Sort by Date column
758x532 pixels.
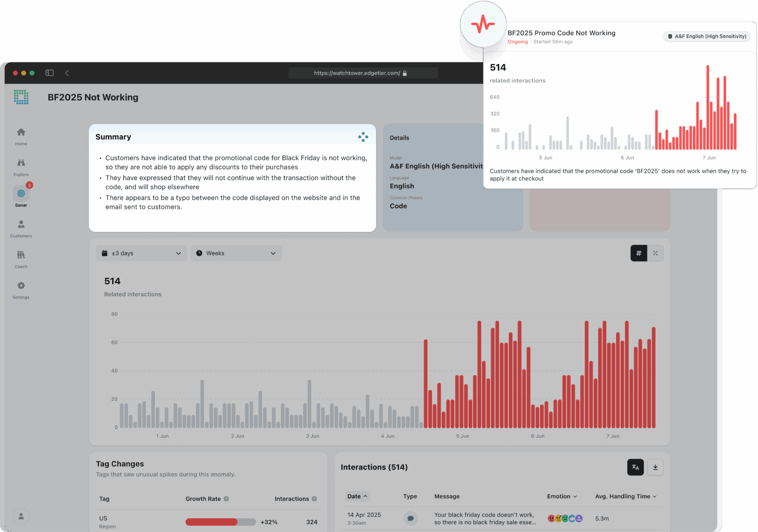(x=357, y=496)
